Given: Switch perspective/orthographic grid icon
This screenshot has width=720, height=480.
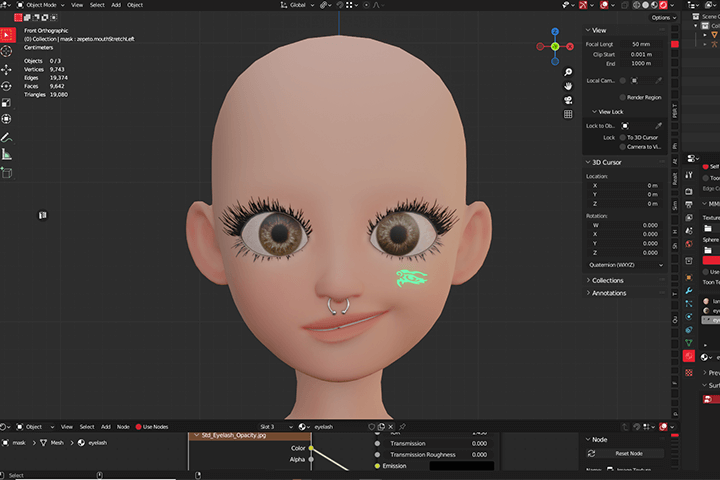Looking at the screenshot, I should tap(568, 114).
